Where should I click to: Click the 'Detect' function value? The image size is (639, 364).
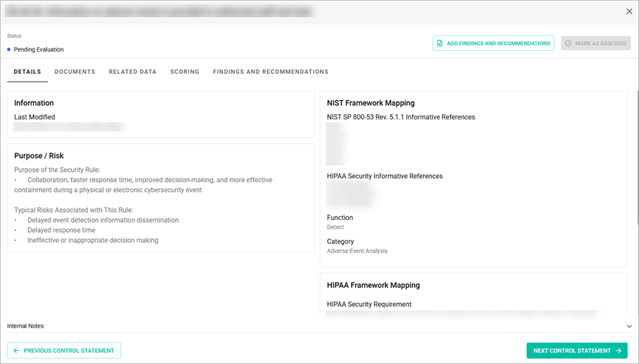(336, 228)
